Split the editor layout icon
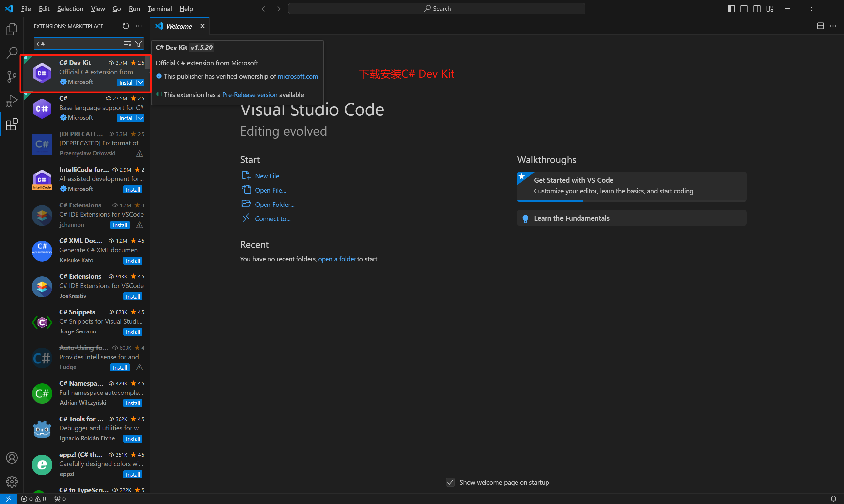This screenshot has width=844, height=504. pyautogui.click(x=820, y=26)
